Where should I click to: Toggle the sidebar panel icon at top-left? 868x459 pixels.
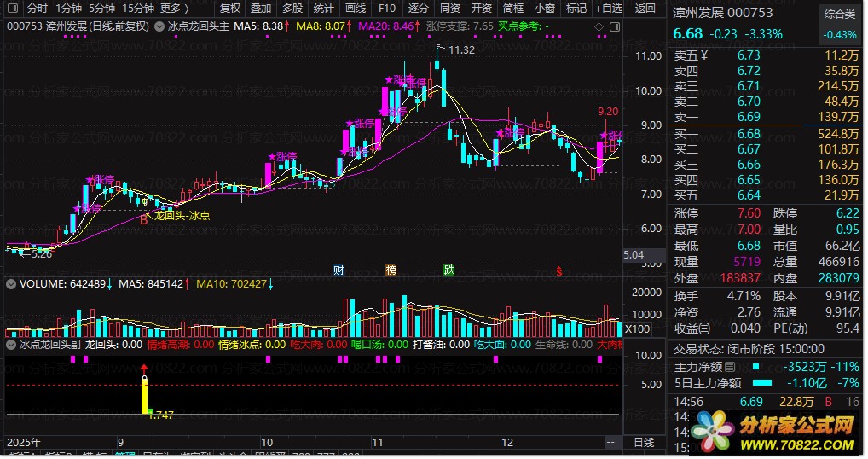[13, 8]
